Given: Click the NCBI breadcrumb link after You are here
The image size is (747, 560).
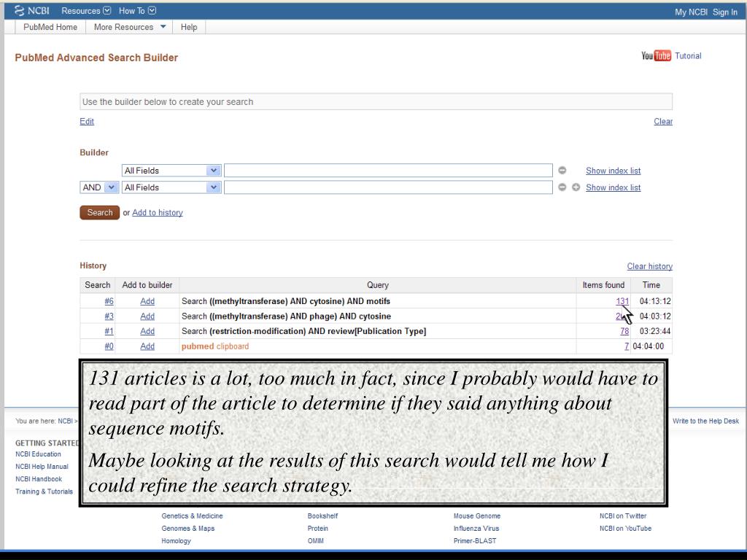Looking at the screenshot, I should (65, 421).
